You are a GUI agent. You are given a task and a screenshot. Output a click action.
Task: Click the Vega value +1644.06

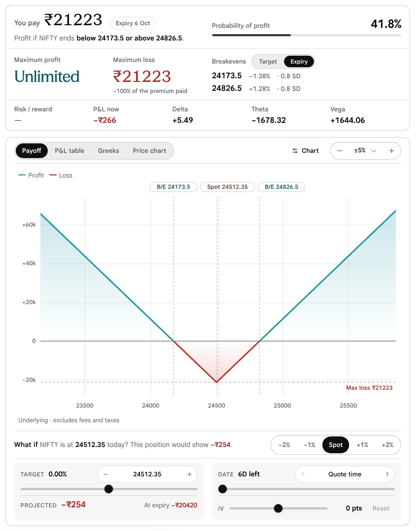348,120
